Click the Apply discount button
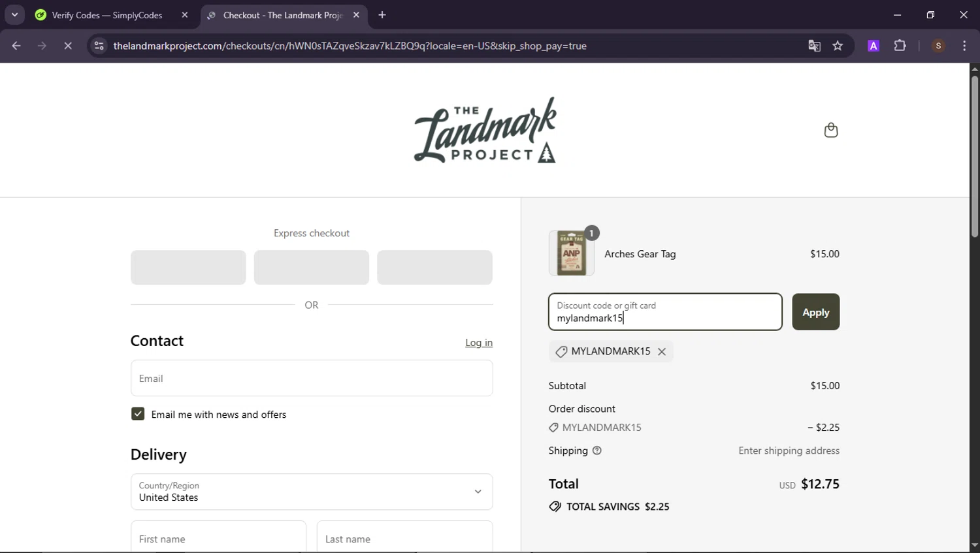The height and width of the screenshot is (553, 980). tap(815, 312)
